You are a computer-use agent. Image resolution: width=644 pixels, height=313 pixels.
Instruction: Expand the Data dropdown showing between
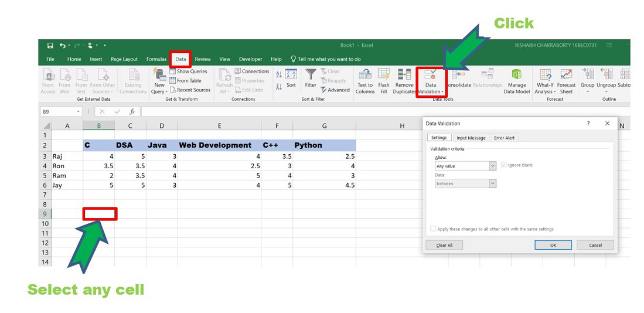[x=465, y=183]
